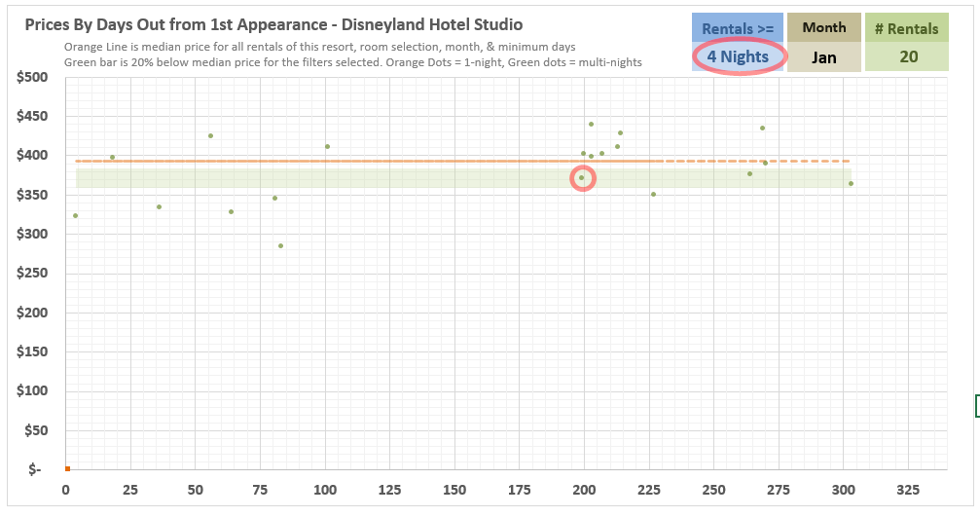Select the lowest data point near $285
Image resolution: width=980 pixels, height=517 pixels.
[280, 245]
